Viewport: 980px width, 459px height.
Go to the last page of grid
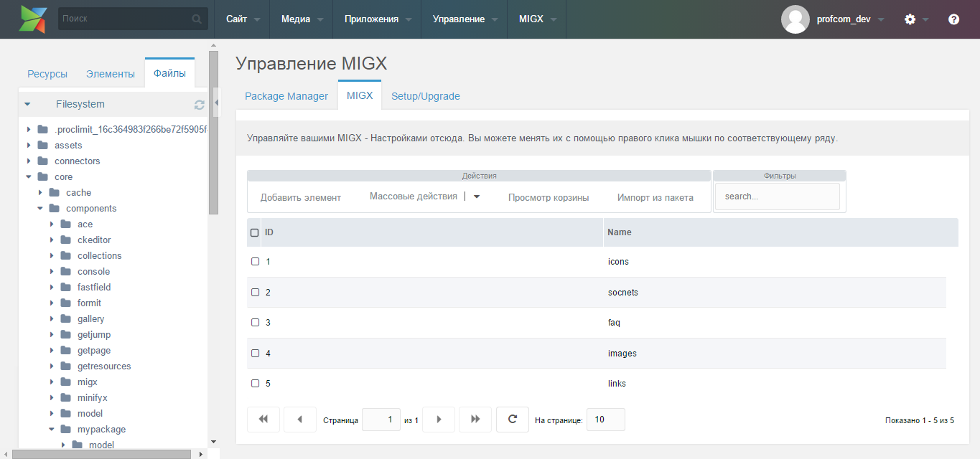tap(475, 420)
